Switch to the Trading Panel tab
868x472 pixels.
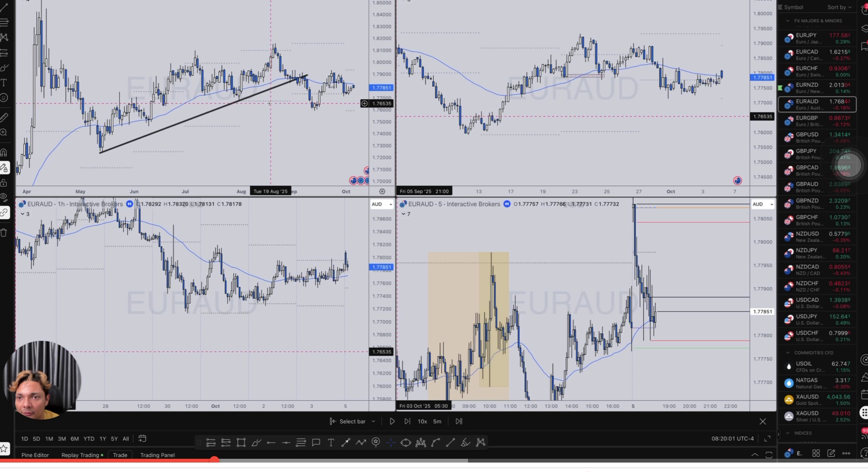(x=157, y=455)
